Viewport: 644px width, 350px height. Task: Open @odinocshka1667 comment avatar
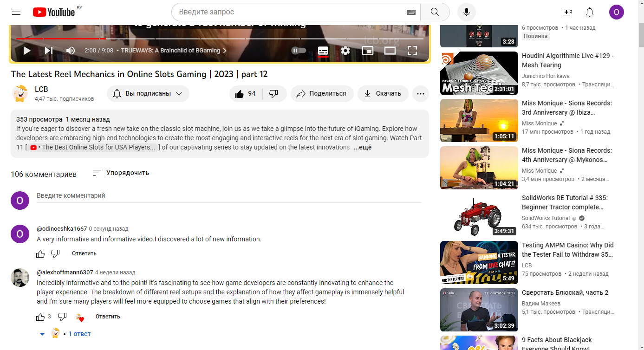pos(20,234)
